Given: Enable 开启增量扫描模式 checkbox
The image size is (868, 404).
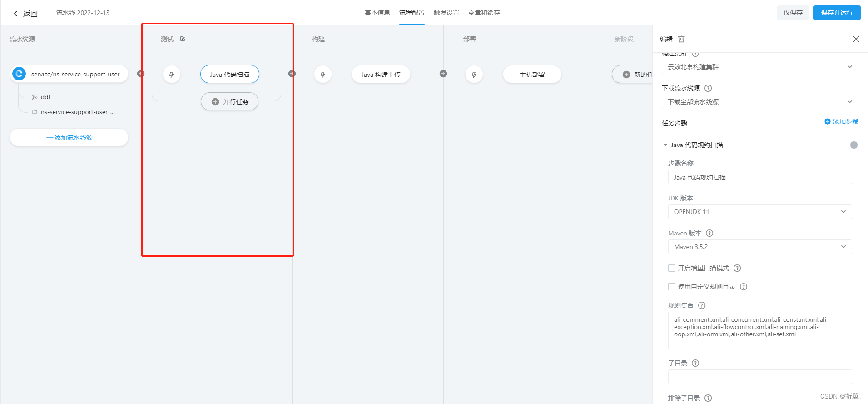Looking at the screenshot, I should coord(672,268).
